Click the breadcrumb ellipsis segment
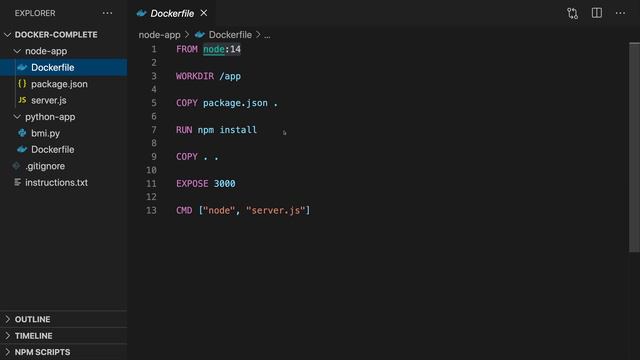 coord(267,35)
